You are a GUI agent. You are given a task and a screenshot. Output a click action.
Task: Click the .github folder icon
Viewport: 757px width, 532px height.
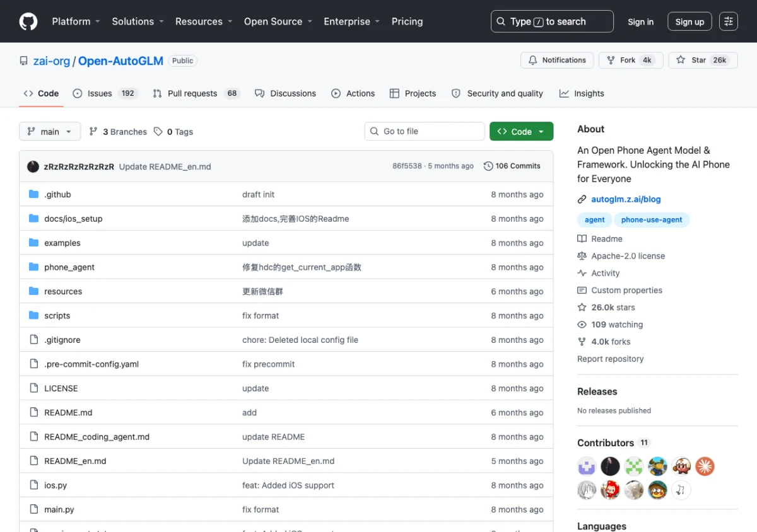(x=34, y=194)
